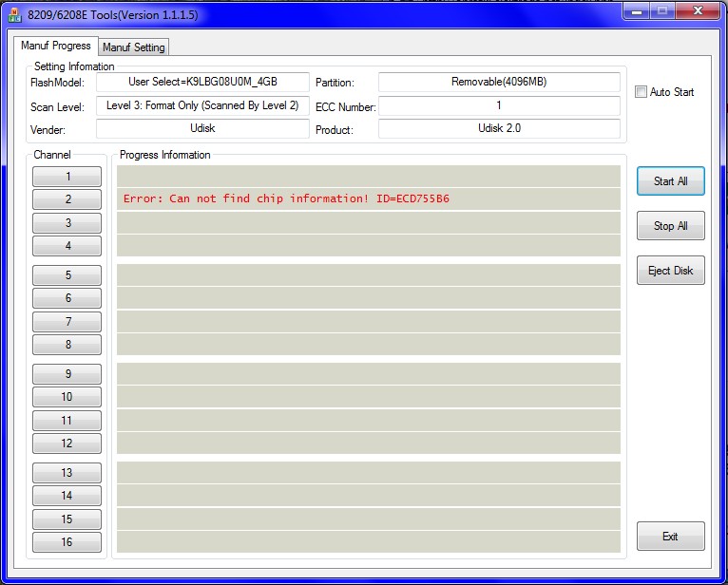Click the Exit button
The height and width of the screenshot is (585, 728).
[x=670, y=537]
